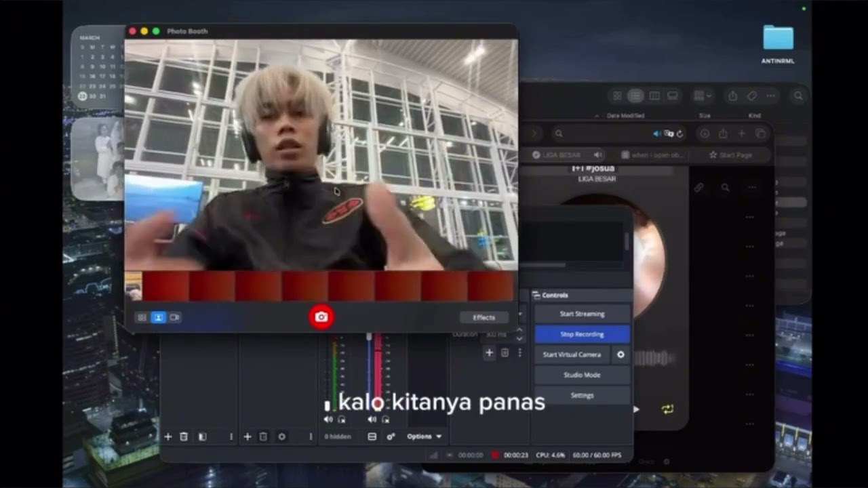Viewport: 868px width, 488px height.
Task: Sort Finder list by Date Modified column
Action: click(625, 116)
